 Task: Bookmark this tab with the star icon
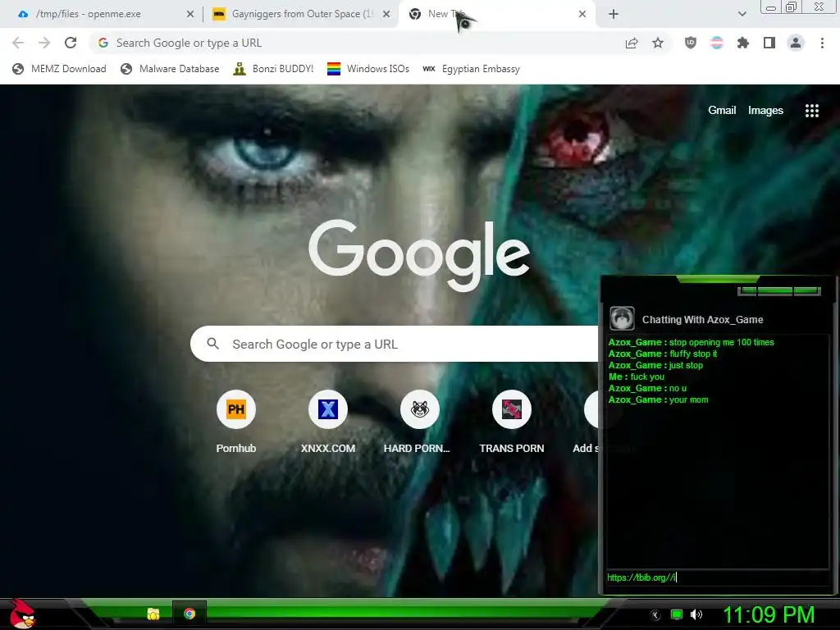point(658,43)
